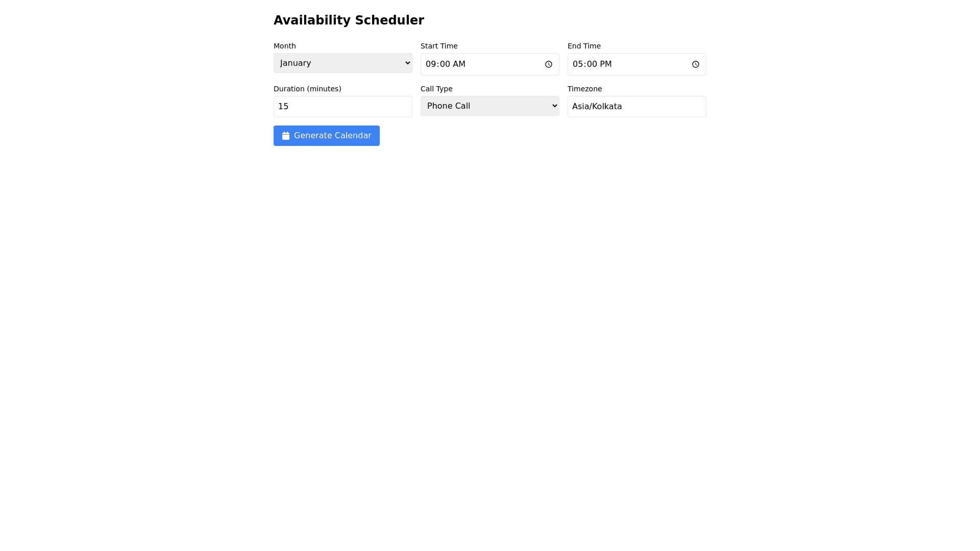Click the Start Time label
This screenshot has width=980, height=551.
pos(439,46)
